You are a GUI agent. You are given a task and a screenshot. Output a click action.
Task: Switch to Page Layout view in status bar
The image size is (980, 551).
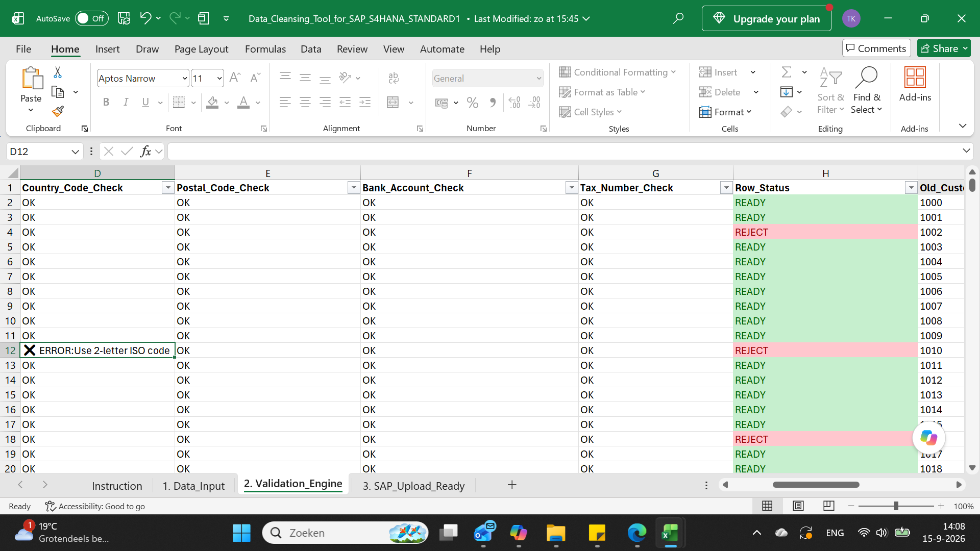click(x=798, y=506)
